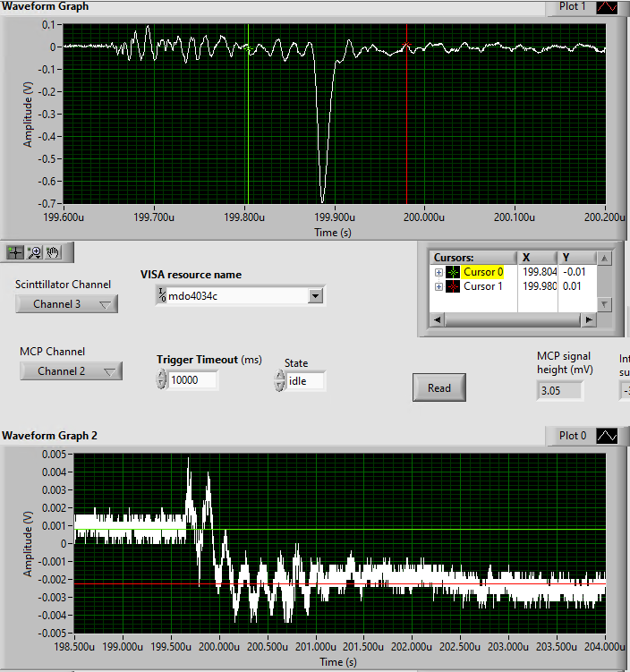This screenshot has width=630, height=672.
Task: Click the Cursor 1 X value 199.980
Action: (539, 286)
